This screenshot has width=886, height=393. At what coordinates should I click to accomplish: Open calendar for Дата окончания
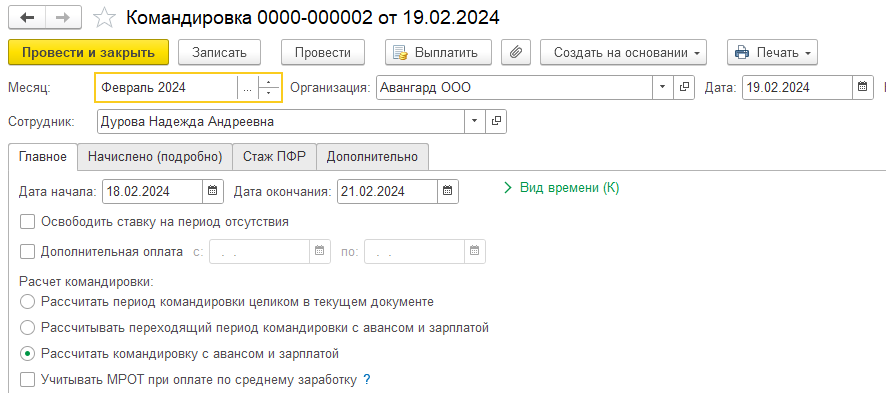click(x=448, y=191)
